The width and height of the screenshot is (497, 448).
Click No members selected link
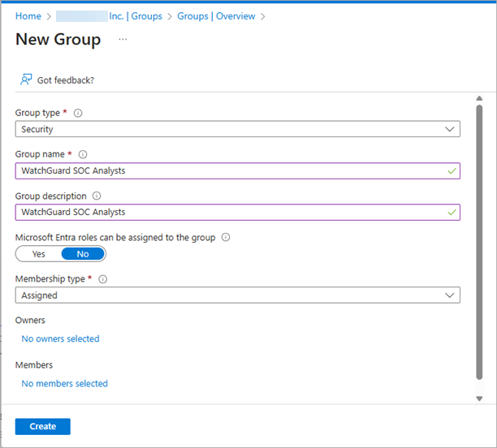point(64,383)
